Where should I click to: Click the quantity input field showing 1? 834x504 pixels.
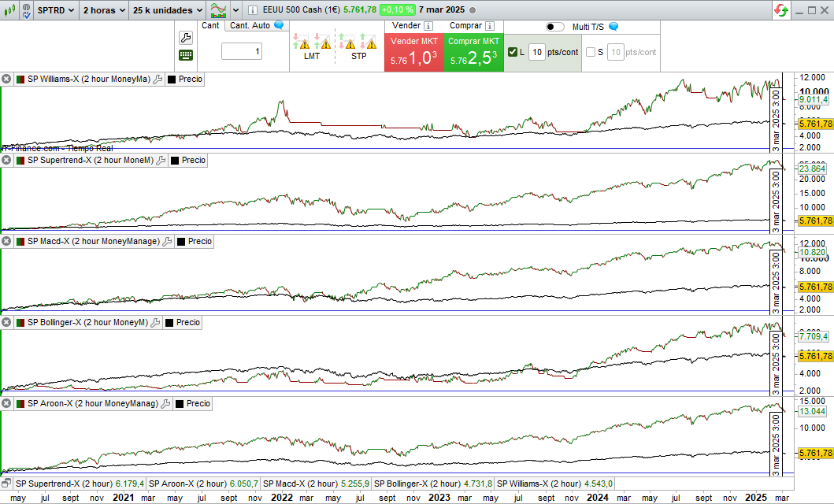[241, 52]
